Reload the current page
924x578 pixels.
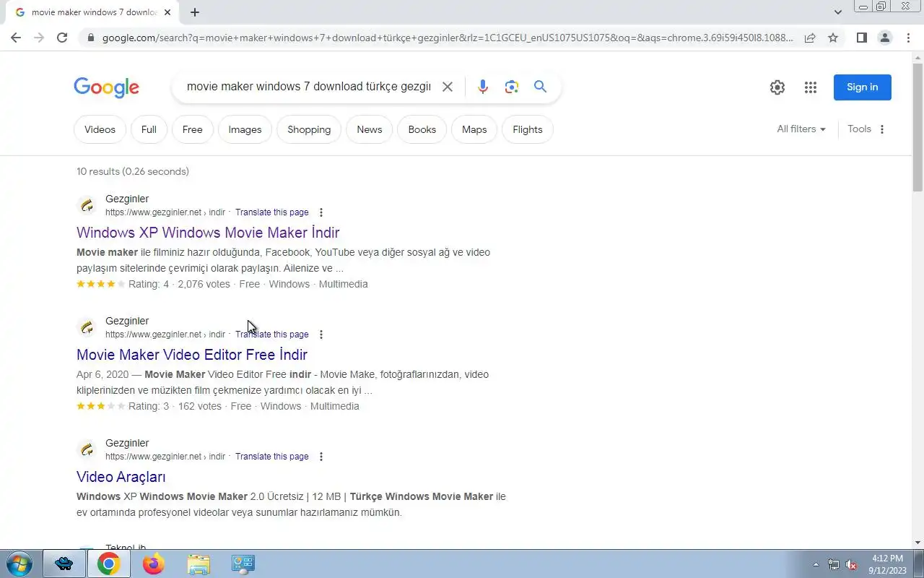click(62, 38)
